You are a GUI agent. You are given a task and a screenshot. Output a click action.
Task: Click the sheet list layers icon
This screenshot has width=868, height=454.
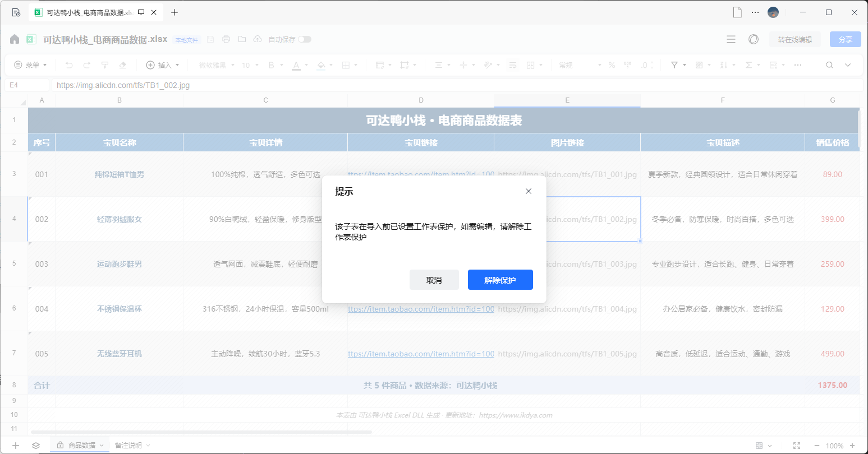[x=36, y=446]
